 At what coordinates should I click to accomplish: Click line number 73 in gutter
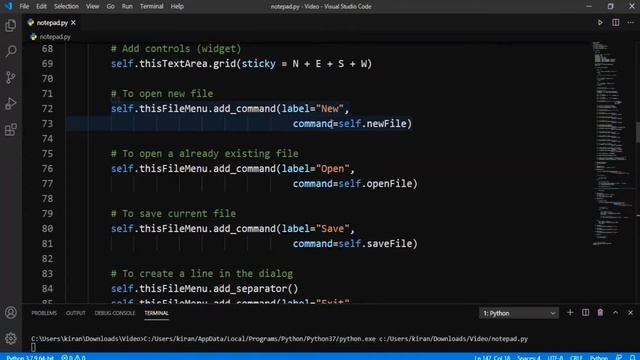[47, 124]
